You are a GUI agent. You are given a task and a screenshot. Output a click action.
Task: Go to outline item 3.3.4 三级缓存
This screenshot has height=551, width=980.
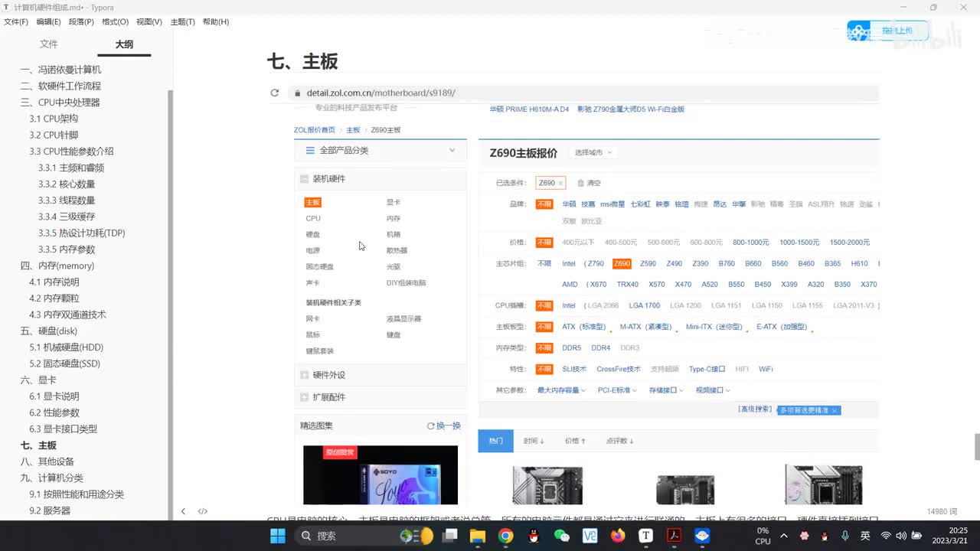67,217
